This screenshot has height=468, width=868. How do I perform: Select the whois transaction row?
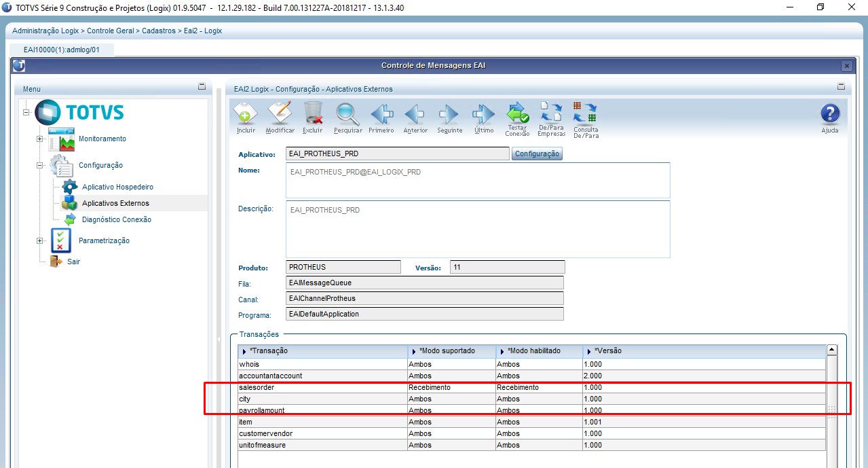pyautogui.click(x=532, y=364)
